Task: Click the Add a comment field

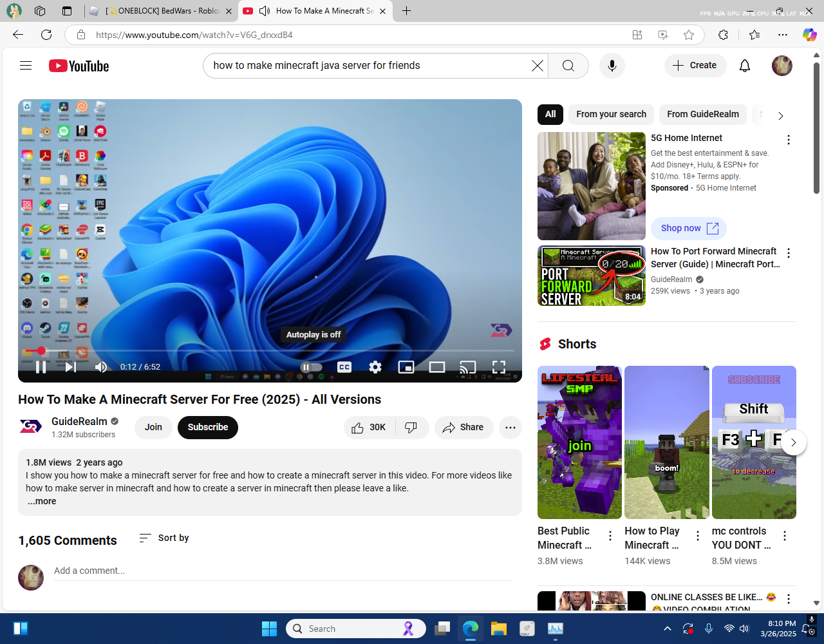Action: click(x=283, y=571)
